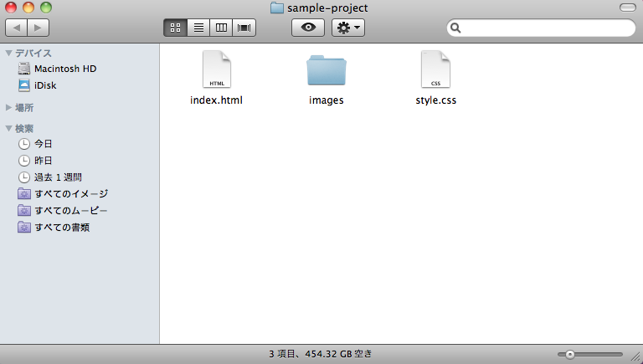Switch to column view
Viewport: 643px width, 364px height.
(x=221, y=28)
